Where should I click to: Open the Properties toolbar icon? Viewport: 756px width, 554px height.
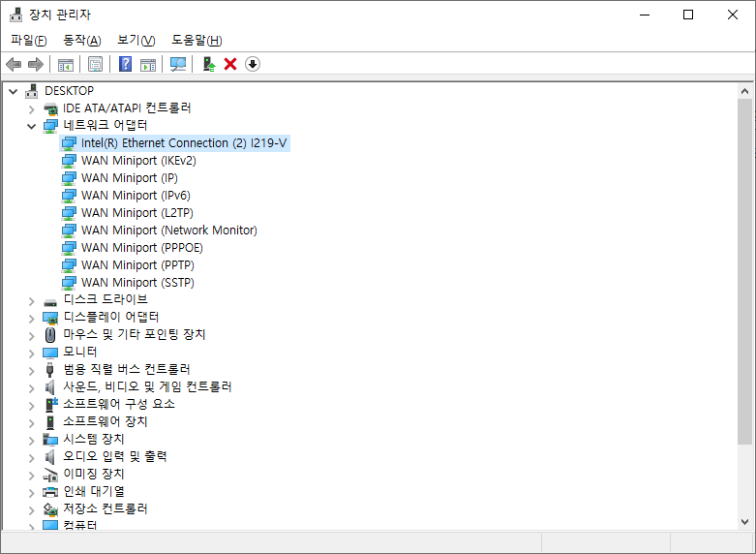pyautogui.click(x=96, y=64)
